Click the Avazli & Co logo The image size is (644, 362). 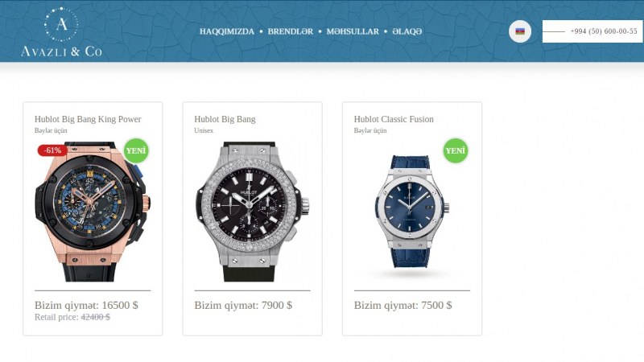(x=62, y=32)
